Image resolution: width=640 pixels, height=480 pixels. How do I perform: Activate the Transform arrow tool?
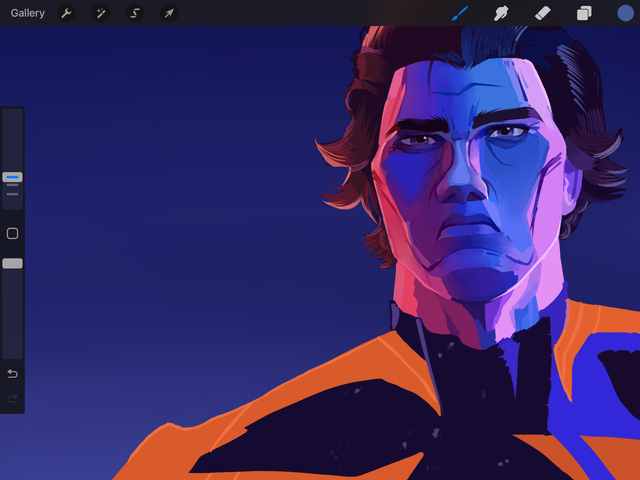(169, 13)
